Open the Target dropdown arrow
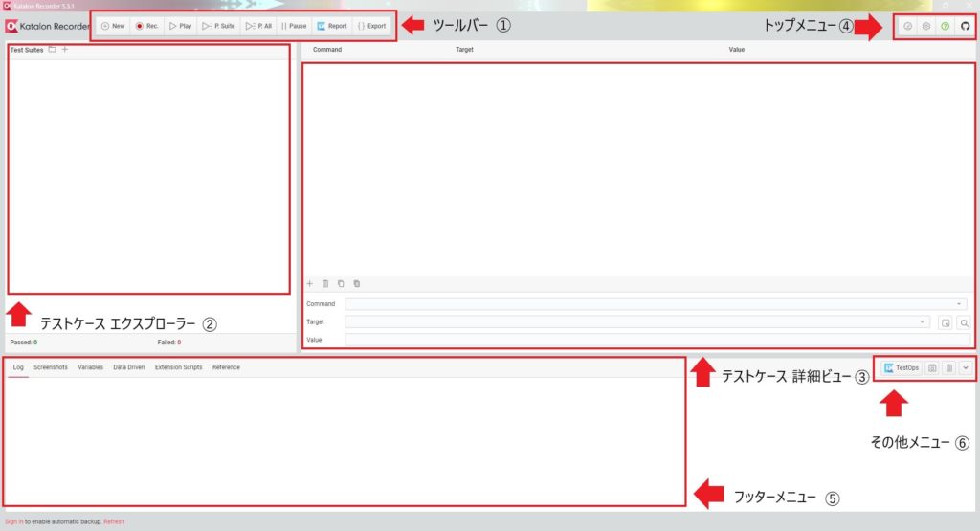 point(922,321)
